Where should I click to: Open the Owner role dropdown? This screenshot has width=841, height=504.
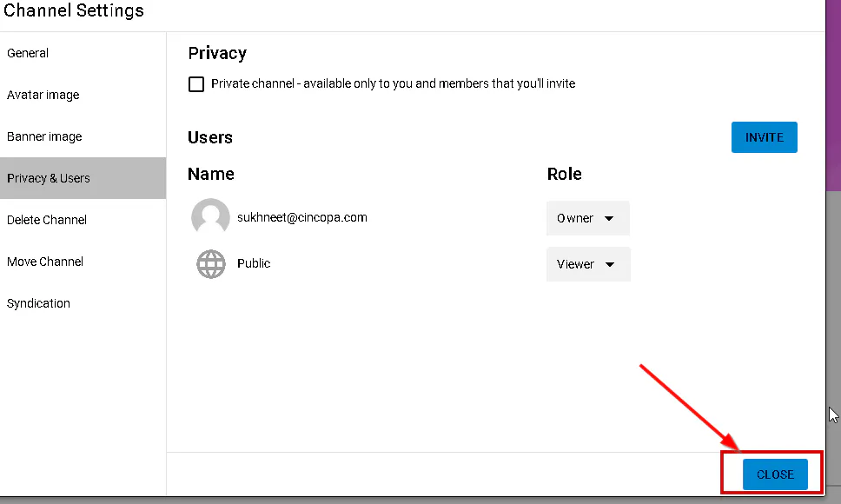click(x=588, y=218)
